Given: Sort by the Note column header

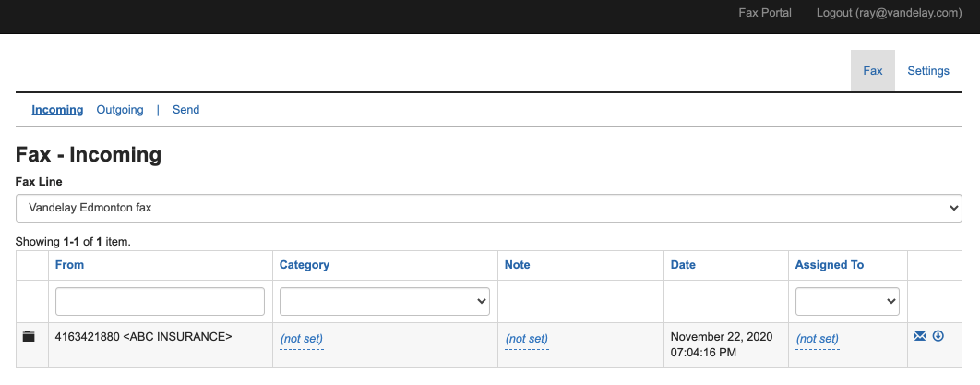Looking at the screenshot, I should coord(518,265).
